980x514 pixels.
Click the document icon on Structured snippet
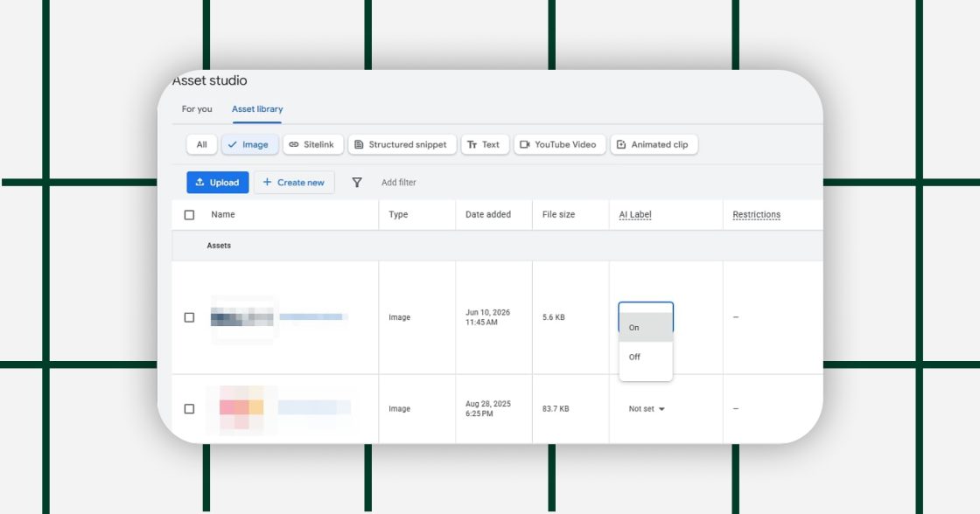(x=359, y=144)
